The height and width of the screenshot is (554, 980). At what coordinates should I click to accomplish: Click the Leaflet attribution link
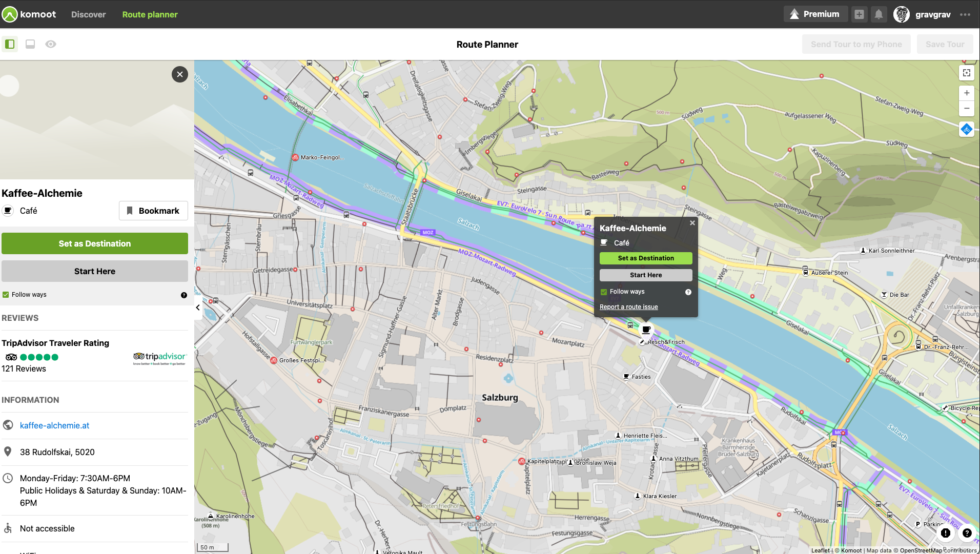[820, 550]
